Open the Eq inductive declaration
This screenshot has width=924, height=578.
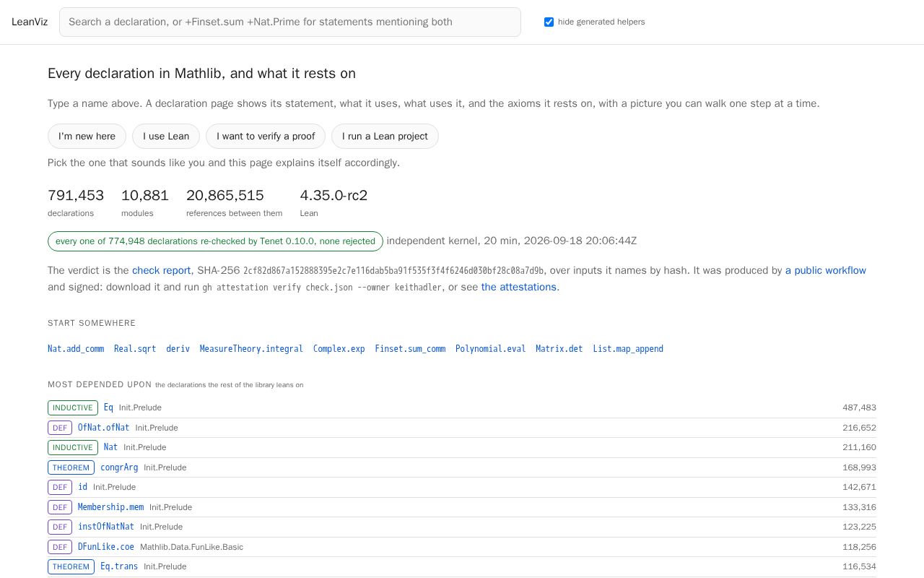pos(108,407)
